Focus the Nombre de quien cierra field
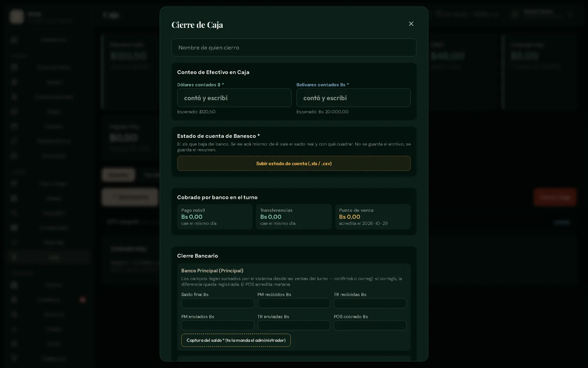 (x=294, y=47)
